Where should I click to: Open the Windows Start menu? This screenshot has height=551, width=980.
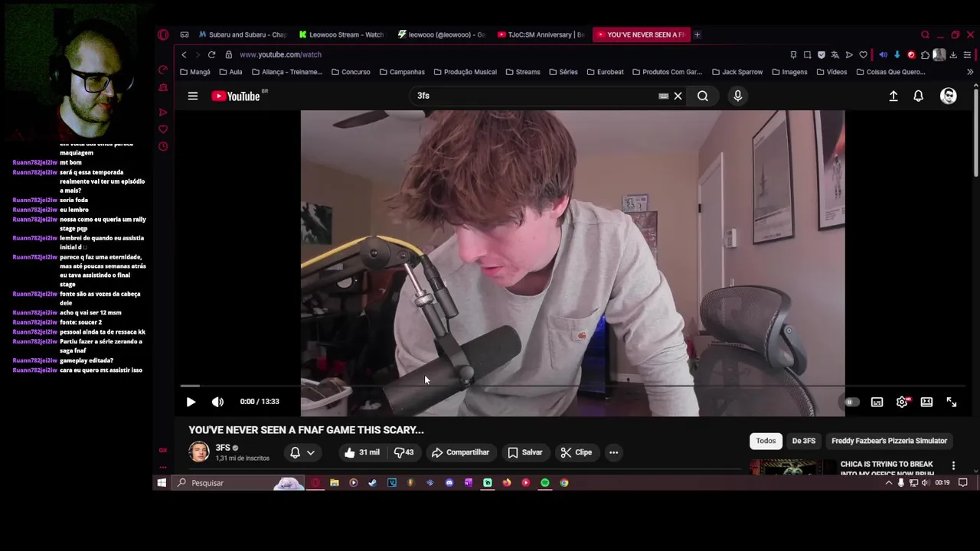pyautogui.click(x=162, y=483)
